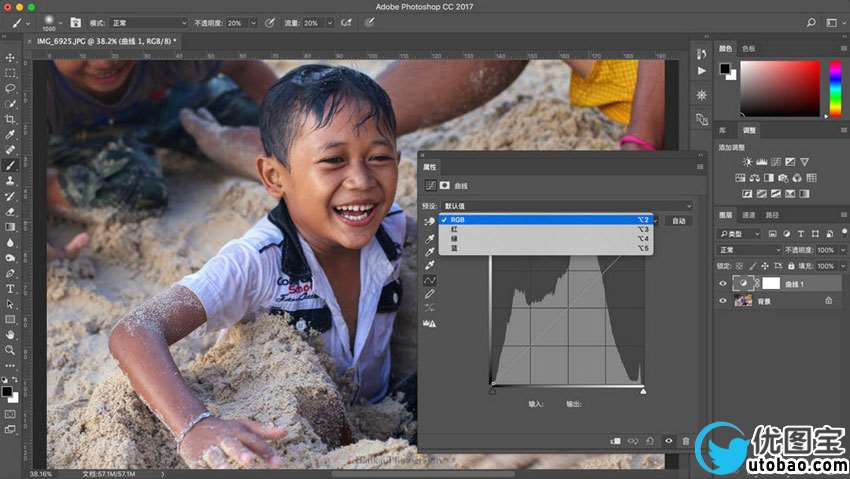Select the Gradient tool

[10, 227]
